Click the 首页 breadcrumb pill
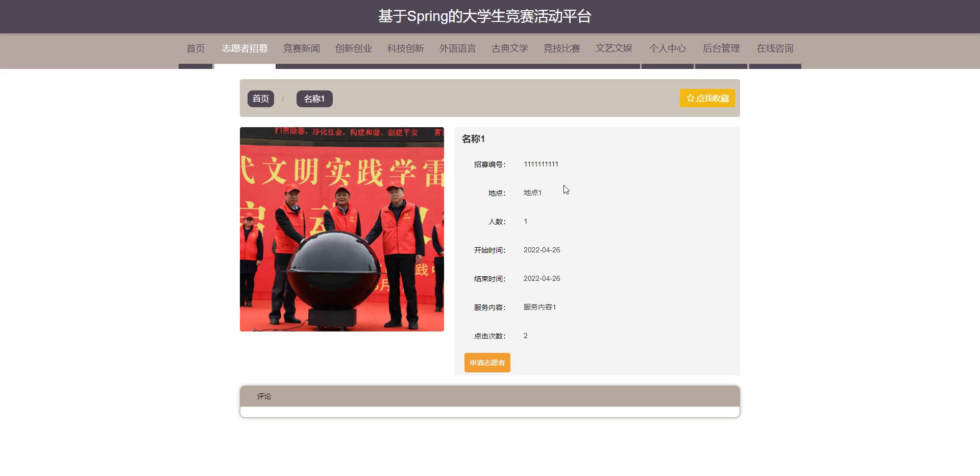 (261, 99)
